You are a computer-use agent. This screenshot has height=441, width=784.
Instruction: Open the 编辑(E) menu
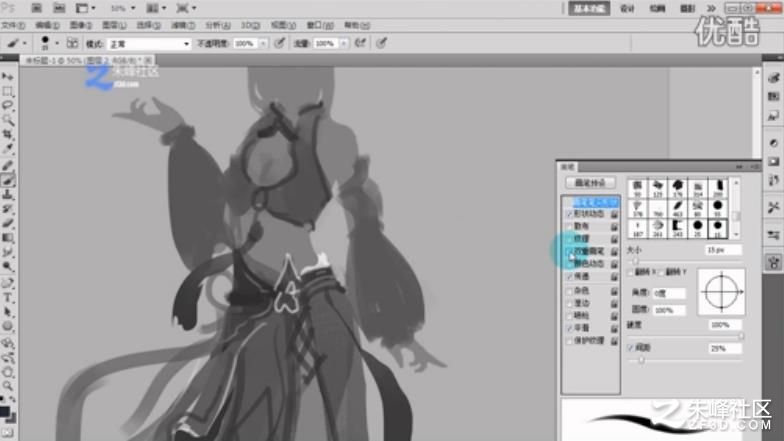click(x=47, y=25)
